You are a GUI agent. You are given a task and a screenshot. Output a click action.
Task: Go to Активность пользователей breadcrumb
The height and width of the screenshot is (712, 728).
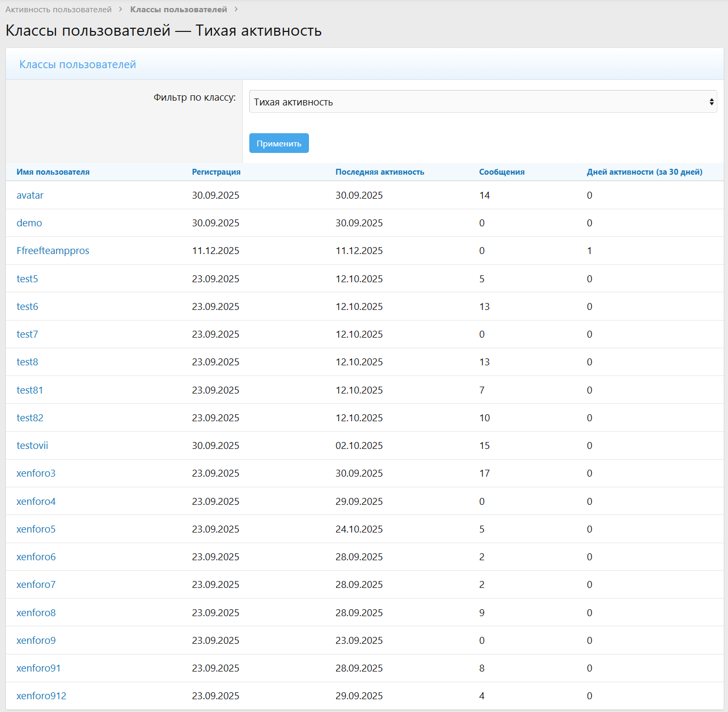point(59,10)
